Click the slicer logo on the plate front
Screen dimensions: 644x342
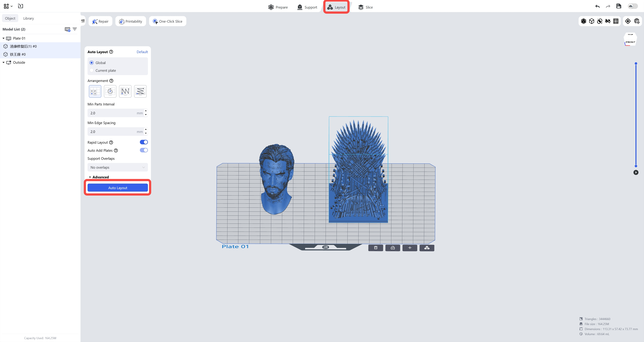click(x=326, y=247)
